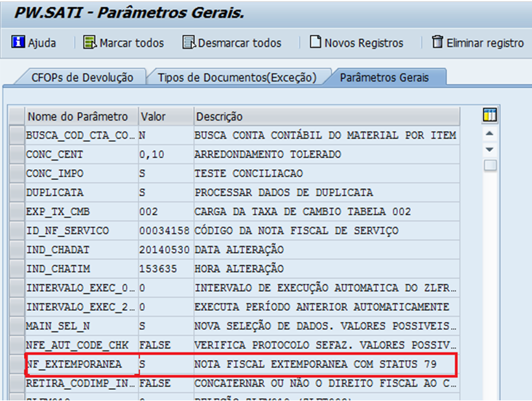The width and height of the screenshot is (532, 401).
Task: Click scroll down arrow of table
Action: (x=489, y=149)
